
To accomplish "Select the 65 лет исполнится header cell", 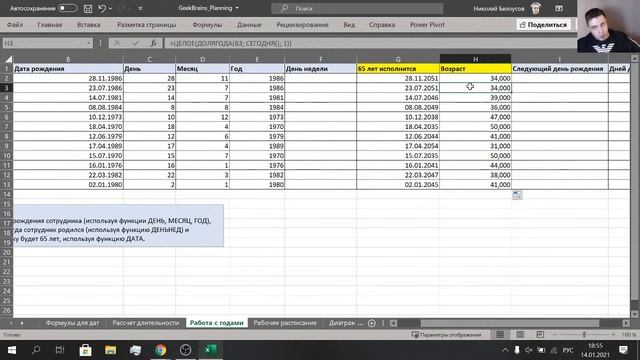I will pyautogui.click(x=398, y=69).
